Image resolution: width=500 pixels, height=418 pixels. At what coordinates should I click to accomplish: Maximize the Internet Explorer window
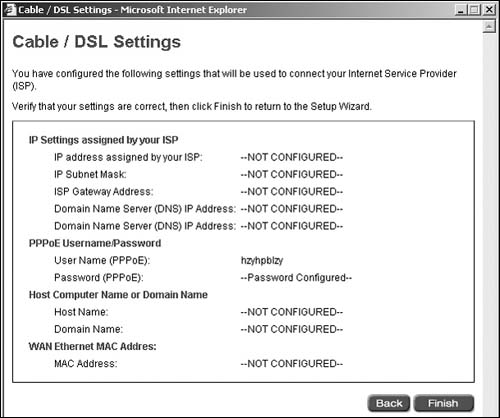(x=474, y=10)
